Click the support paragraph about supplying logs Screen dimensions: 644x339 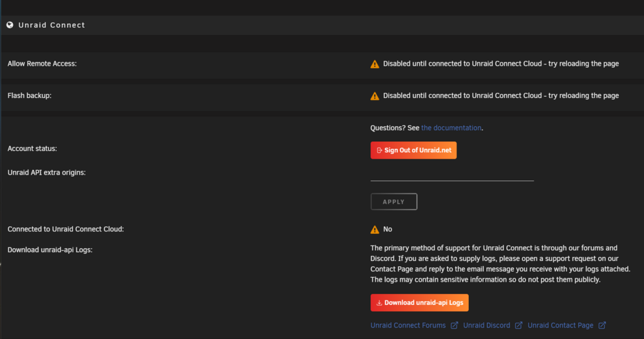(x=500, y=264)
